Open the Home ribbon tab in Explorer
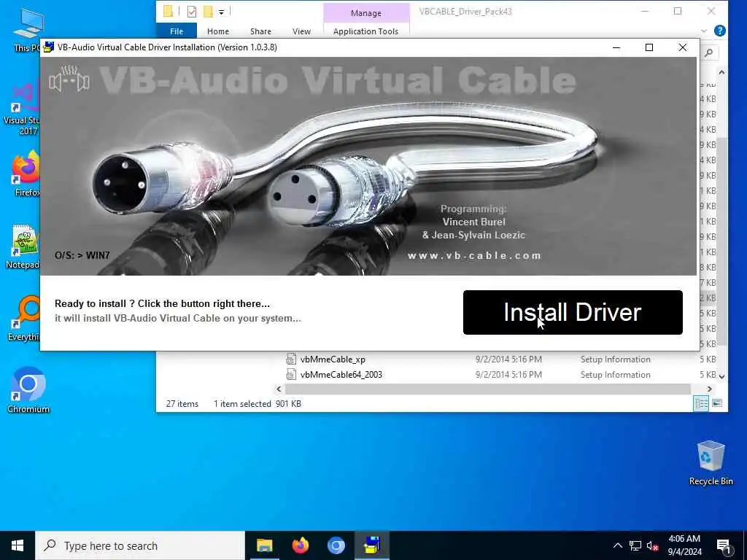The width and height of the screenshot is (747, 560). (x=217, y=31)
